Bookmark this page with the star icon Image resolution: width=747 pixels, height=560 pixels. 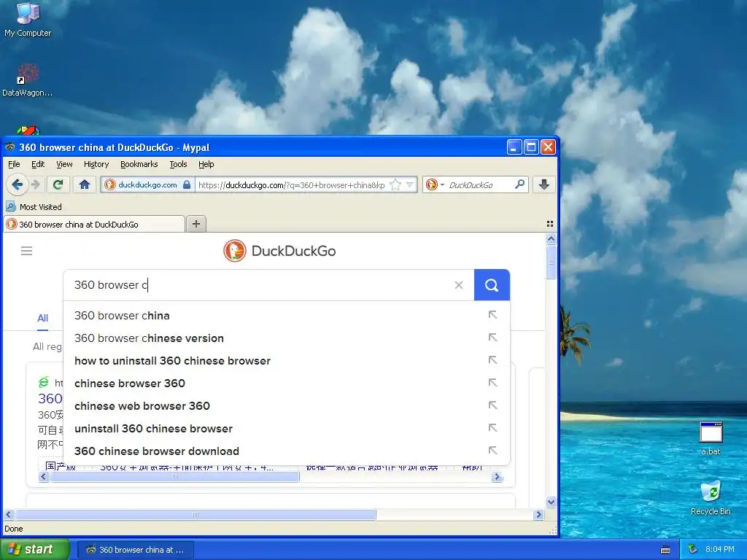[x=395, y=184]
